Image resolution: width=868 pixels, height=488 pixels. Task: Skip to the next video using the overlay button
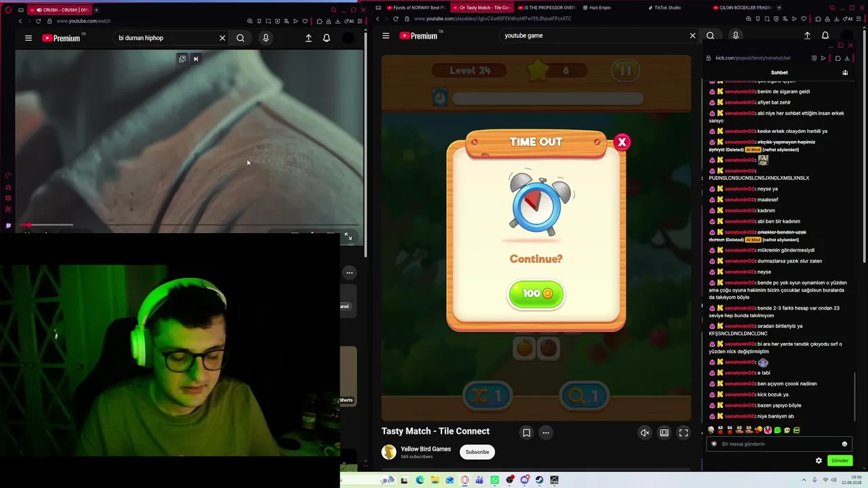(x=196, y=59)
